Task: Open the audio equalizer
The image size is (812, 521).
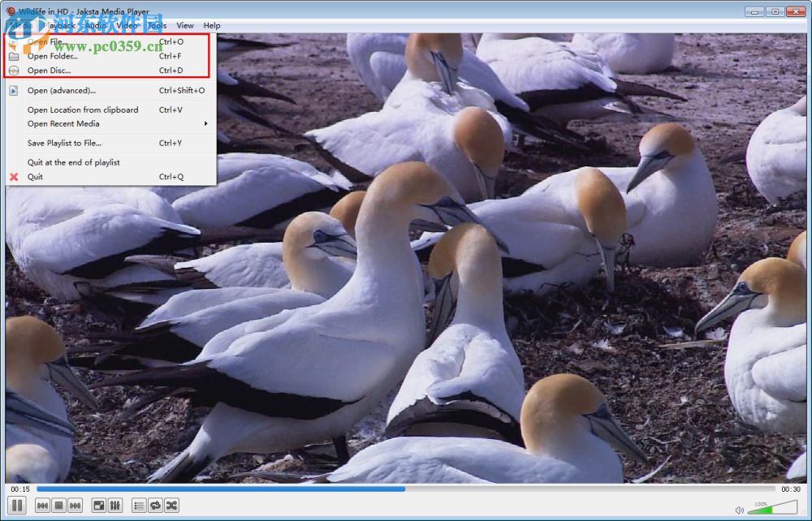Action: tap(114, 504)
